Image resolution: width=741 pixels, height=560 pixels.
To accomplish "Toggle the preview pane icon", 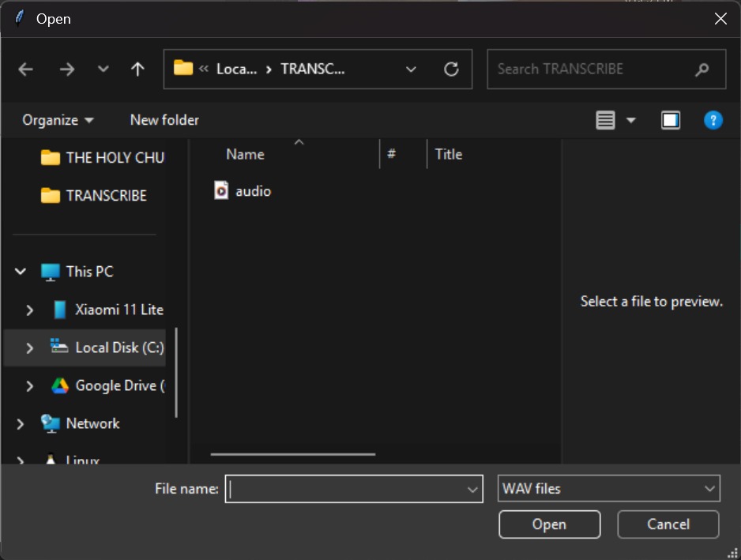I will pos(671,120).
